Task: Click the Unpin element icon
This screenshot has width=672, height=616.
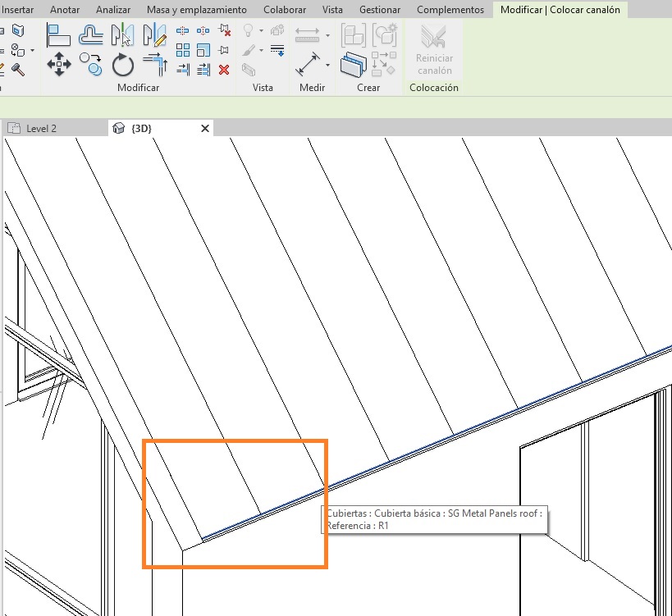Action: pyautogui.click(x=224, y=31)
